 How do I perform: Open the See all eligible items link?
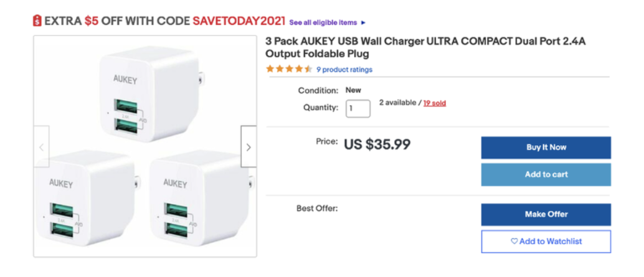(x=323, y=22)
